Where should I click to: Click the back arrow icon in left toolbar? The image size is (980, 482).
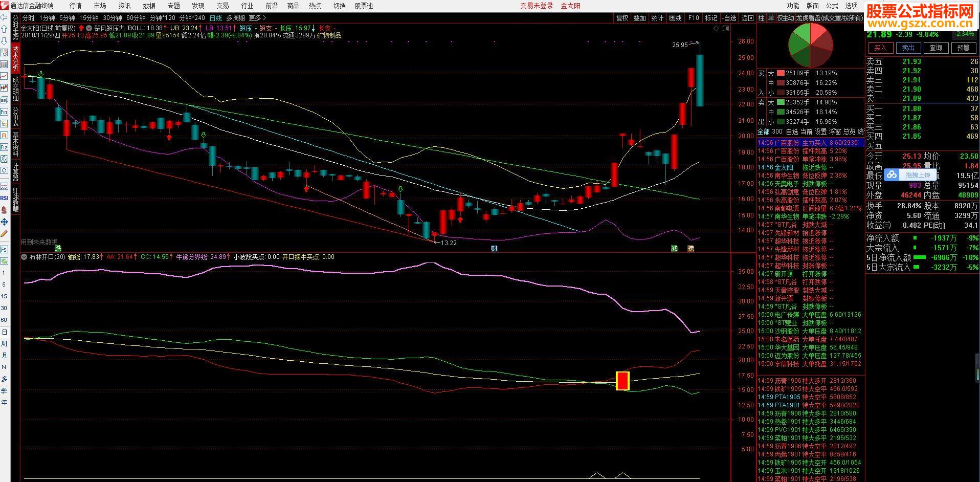(x=4, y=17)
